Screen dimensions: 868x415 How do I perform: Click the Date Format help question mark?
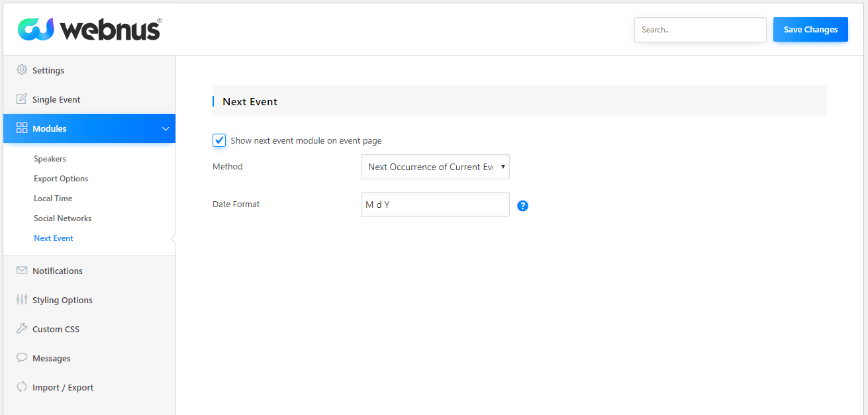tap(522, 206)
